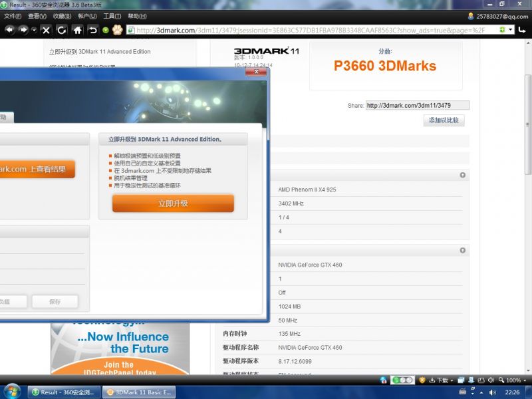Click the orange 上查看结果 button in dialog
Viewport: 532px width, 399px height.
click(x=37, y=169)
